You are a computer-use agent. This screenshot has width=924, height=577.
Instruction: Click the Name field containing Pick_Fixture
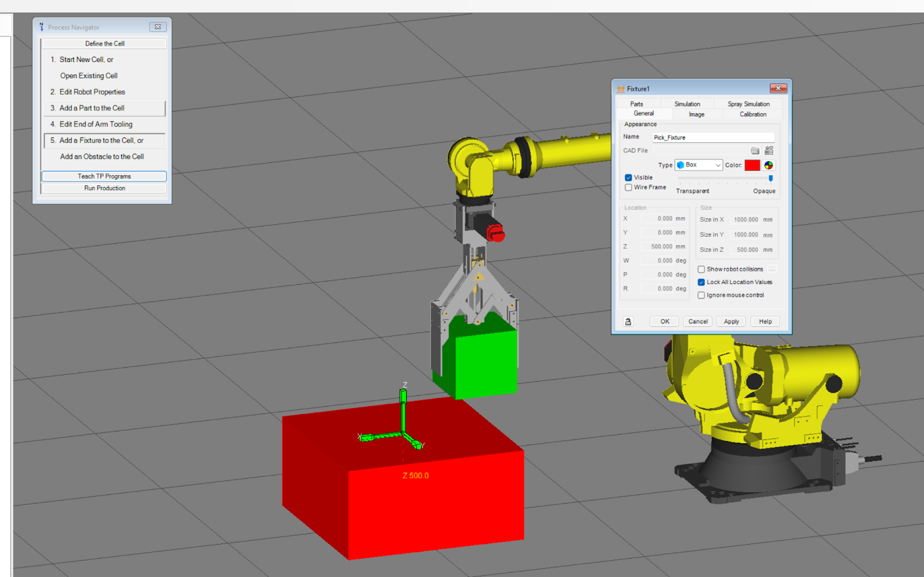(x=713, y=137)
